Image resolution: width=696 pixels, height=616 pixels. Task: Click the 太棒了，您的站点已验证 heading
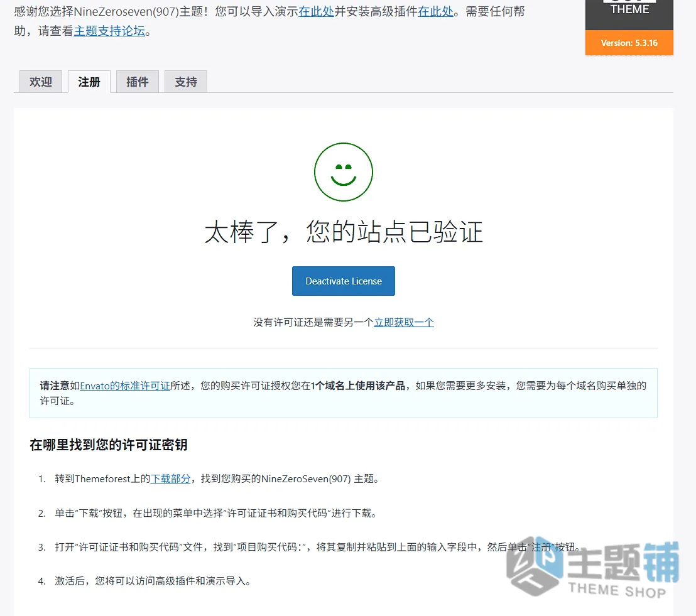(x=344, y=232)
